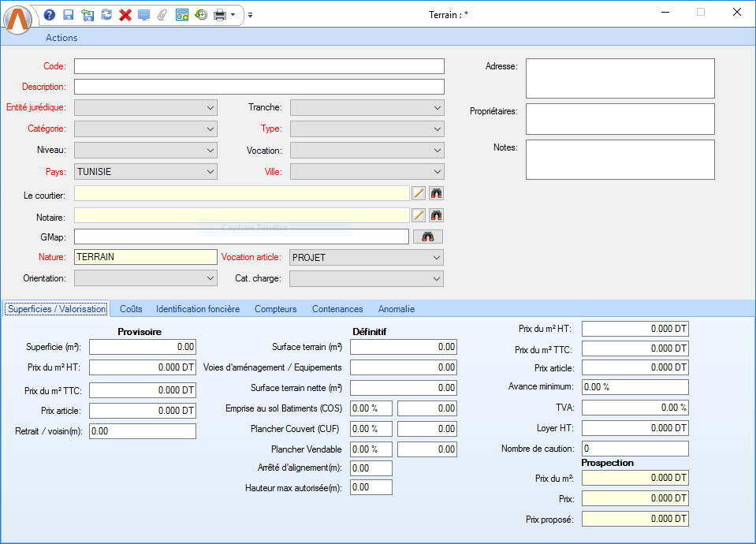Click the pencil edit icon beside Le courtier
The height and width of the screenshot is (544, 756).
(x=419, y=193)
